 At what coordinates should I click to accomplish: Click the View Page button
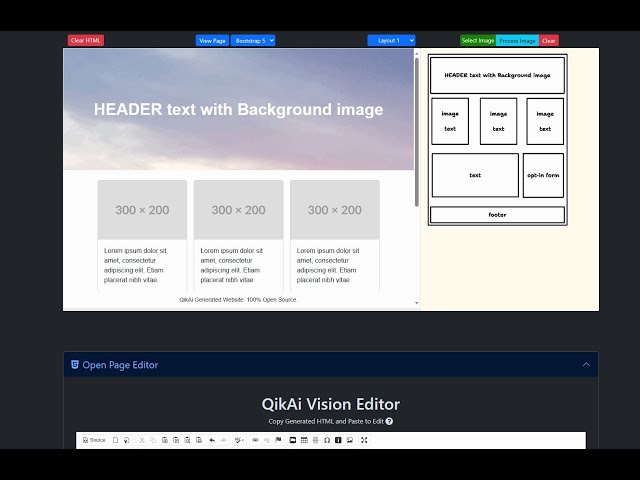click(212, 40)
